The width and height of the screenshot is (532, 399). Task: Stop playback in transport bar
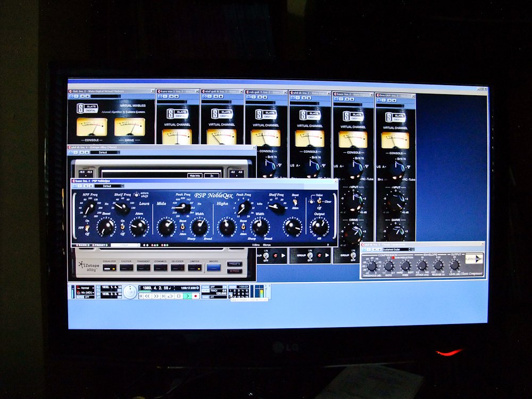point(179,296)
